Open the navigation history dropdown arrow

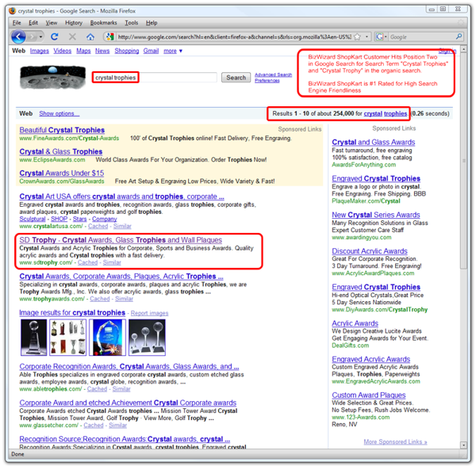coord(41,37)
